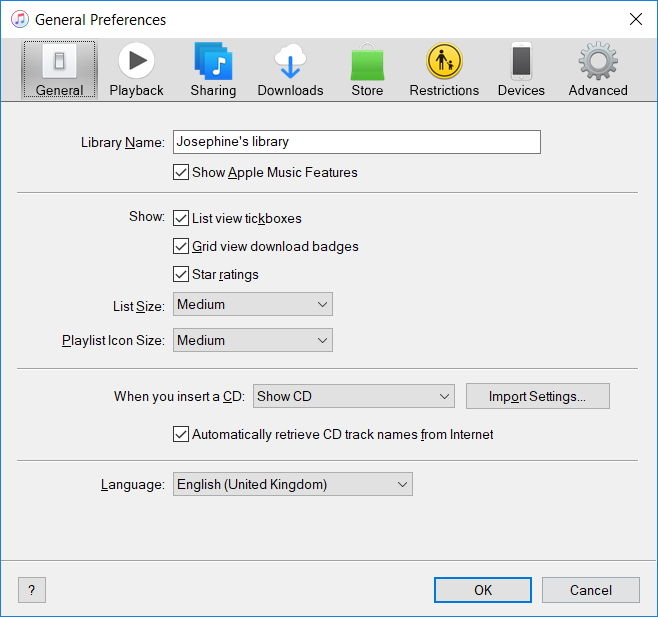Open Sharing preferences music icon
The image size is (658, 617).
[x=213, y=61]
